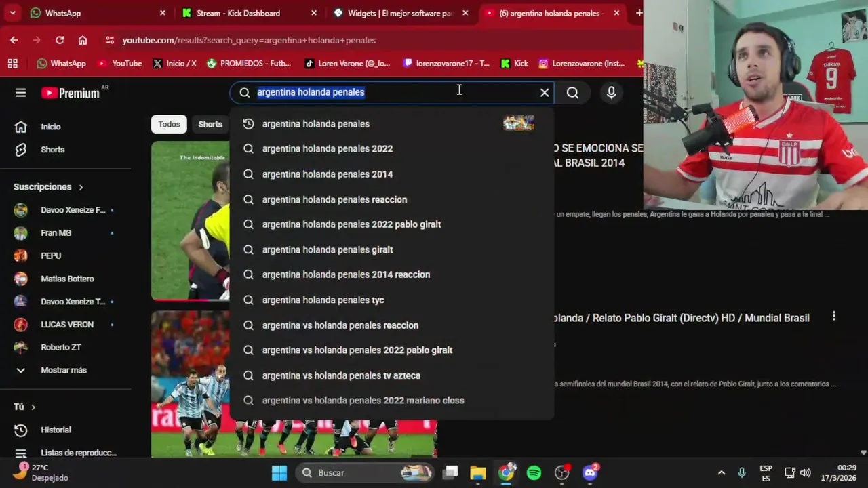Screen dimensions: 868x488
Task: Open the goalkeeper video thumbnail
Action: (191, 220)
